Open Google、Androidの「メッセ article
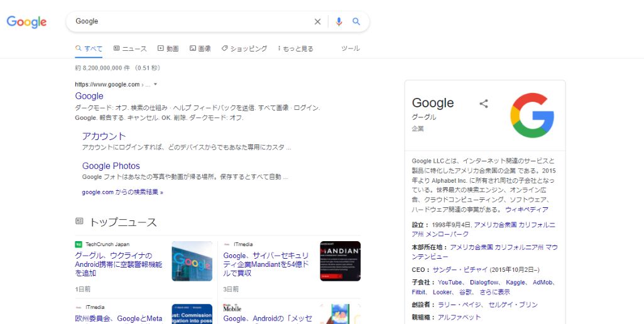This screenshot has width=644, height=324. (x=268, y=318)
